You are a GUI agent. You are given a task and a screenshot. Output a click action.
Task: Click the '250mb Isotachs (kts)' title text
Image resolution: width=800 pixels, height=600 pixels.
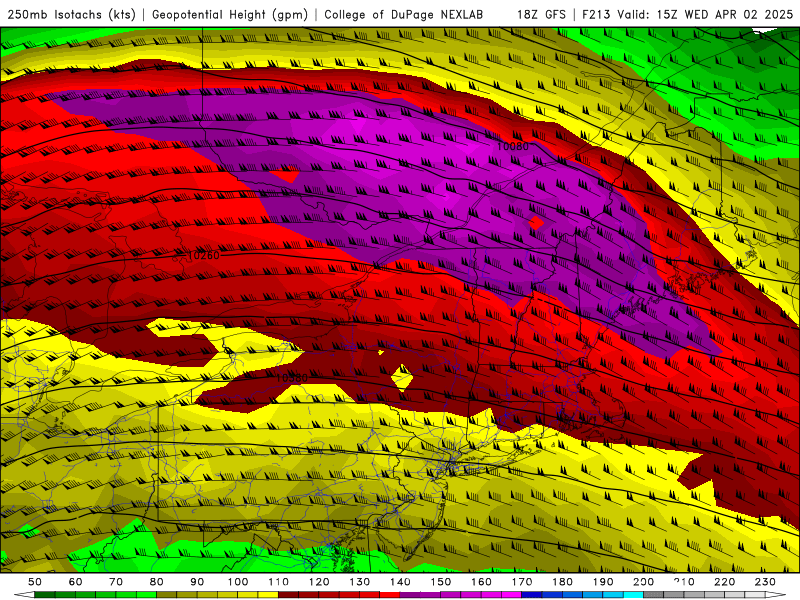pos(71,14)
